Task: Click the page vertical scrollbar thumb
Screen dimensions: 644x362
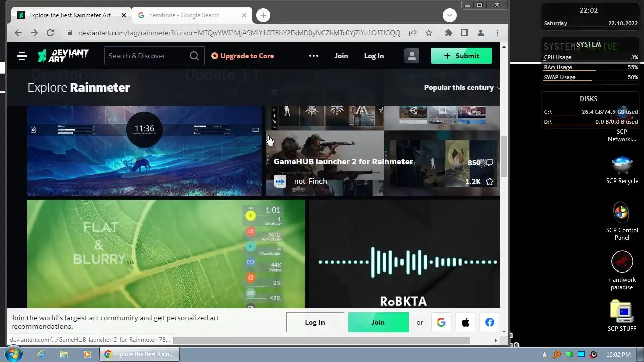Action: pyautogui.click(x=504, y=156)
